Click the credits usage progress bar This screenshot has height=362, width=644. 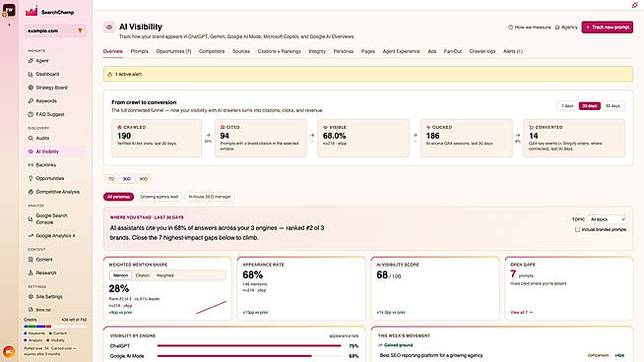pyautogui.click(x=55, y=327)
